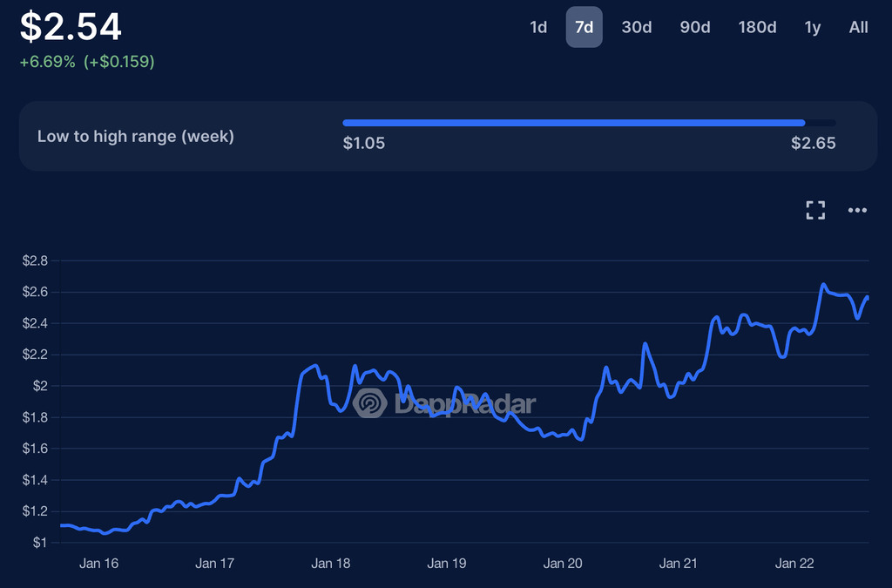Switch chart to 180d view
Screen dimensions: 892x588
tap(757, 27)
